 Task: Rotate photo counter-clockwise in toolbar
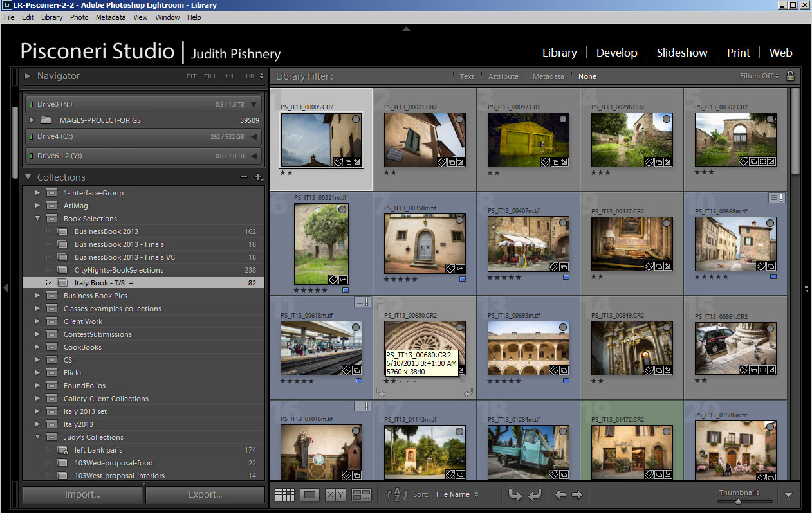[515, 494]
